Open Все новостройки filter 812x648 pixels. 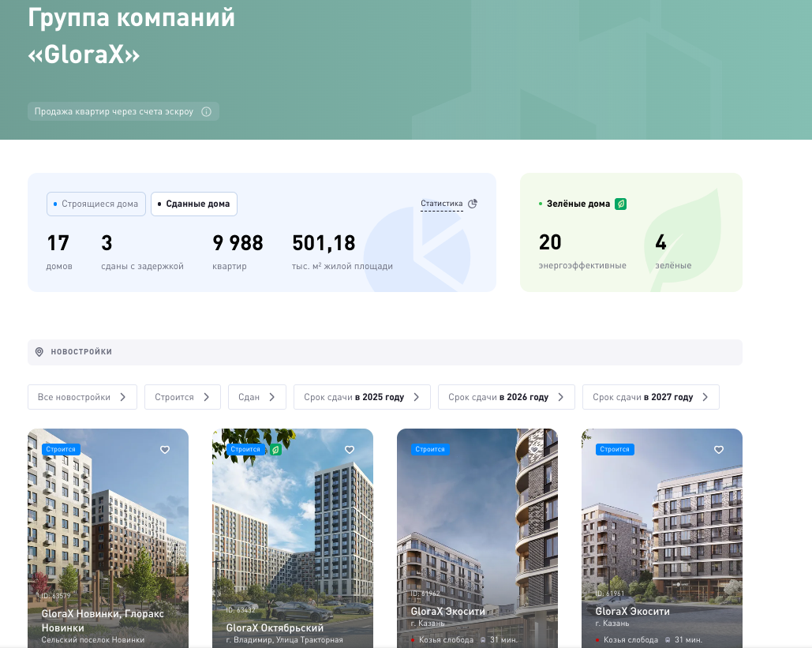click(x=82, y=397)
